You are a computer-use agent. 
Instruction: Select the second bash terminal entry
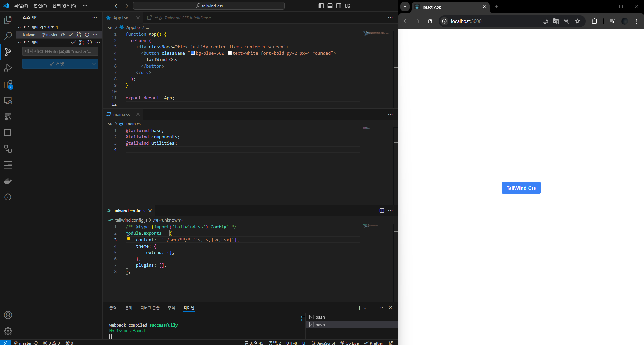(x=352, y=325)
